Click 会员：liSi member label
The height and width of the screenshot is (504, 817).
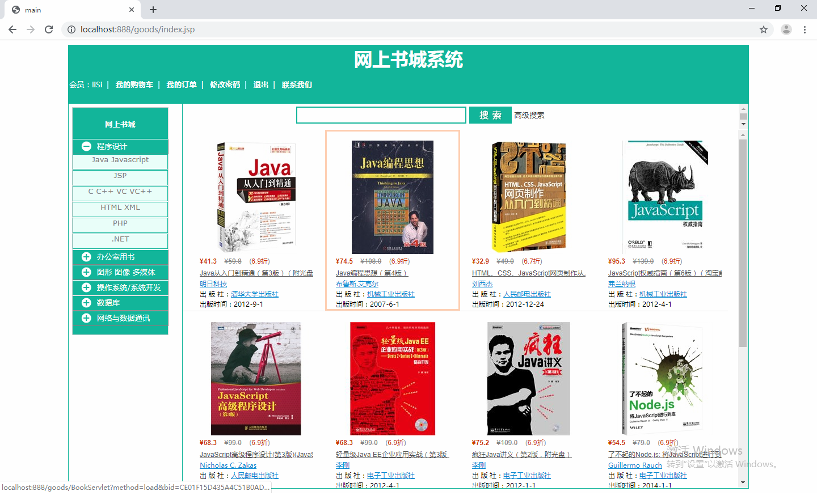point(86,84)
